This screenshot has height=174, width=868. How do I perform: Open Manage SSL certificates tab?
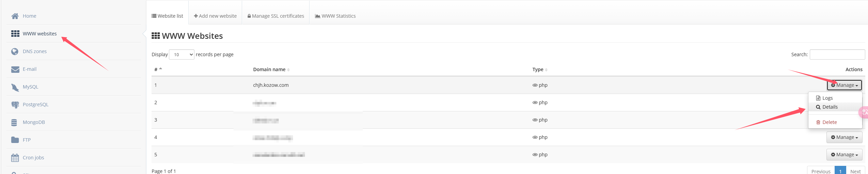coord(275,16)
